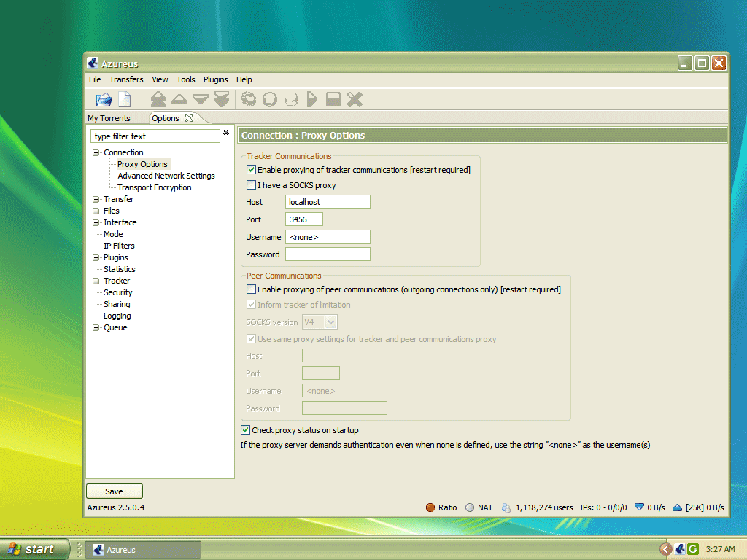Click the single move up arrow icon

[179, 99]
